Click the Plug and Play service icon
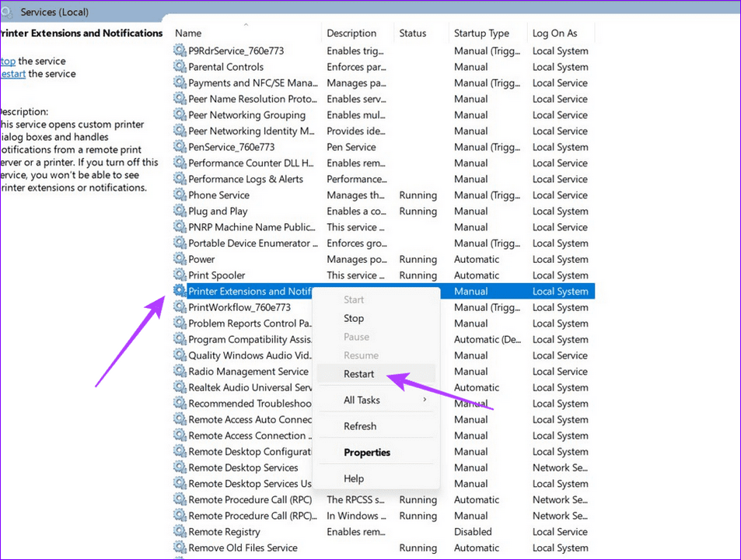This screenshot has width=741, height=560. coord(180,212)
